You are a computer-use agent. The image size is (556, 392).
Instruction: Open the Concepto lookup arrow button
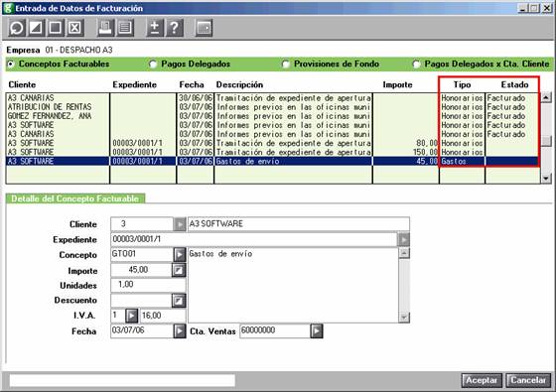click(x=180, y=254)
